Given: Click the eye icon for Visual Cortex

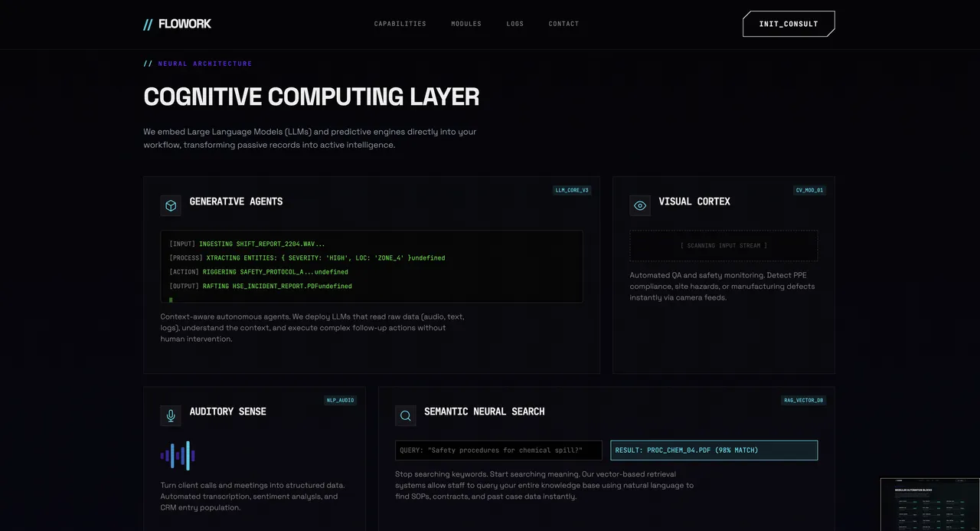Looking at the screenshot, I should pos(640,205).
